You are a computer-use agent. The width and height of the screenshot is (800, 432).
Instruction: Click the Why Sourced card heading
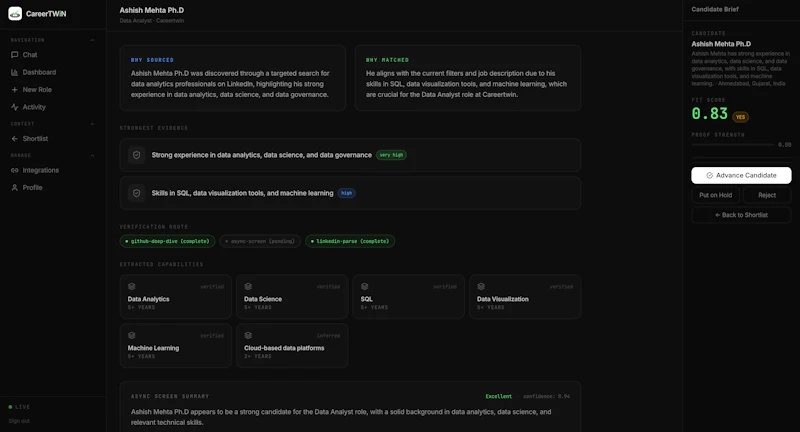pyautogui.click(x=152, y=60)
